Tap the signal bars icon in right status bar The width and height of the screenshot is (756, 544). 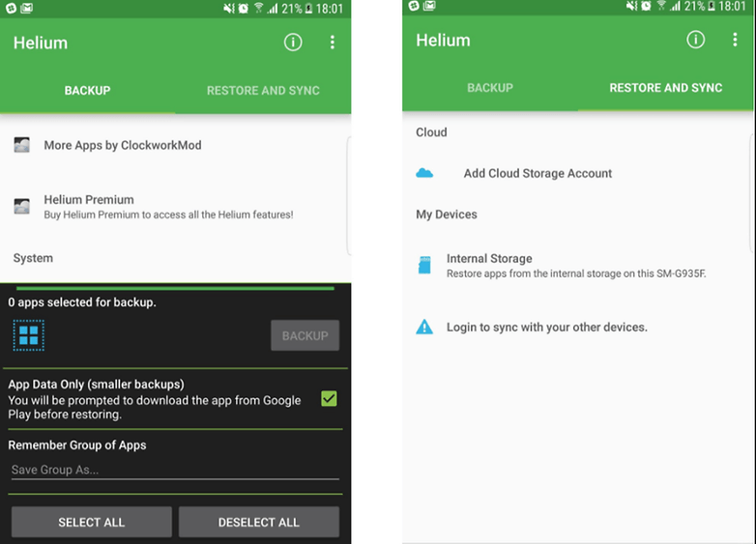(676, 6)
